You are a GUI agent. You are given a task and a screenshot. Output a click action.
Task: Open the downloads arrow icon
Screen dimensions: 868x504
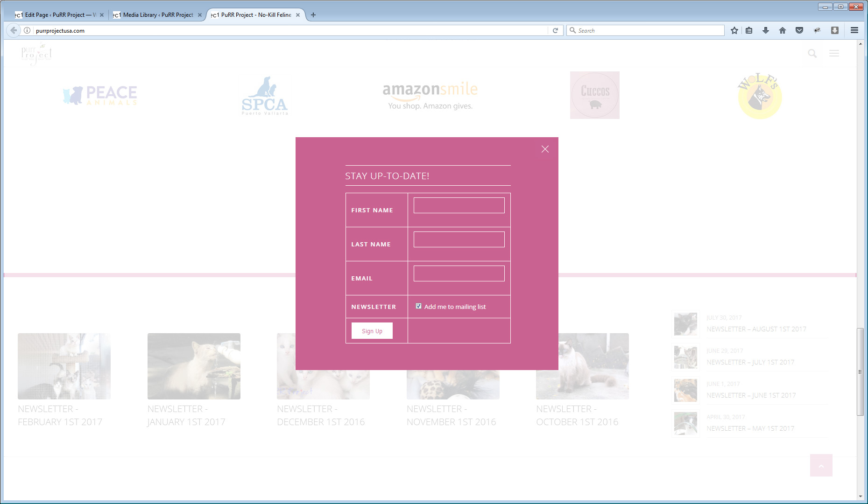[766, 30]
